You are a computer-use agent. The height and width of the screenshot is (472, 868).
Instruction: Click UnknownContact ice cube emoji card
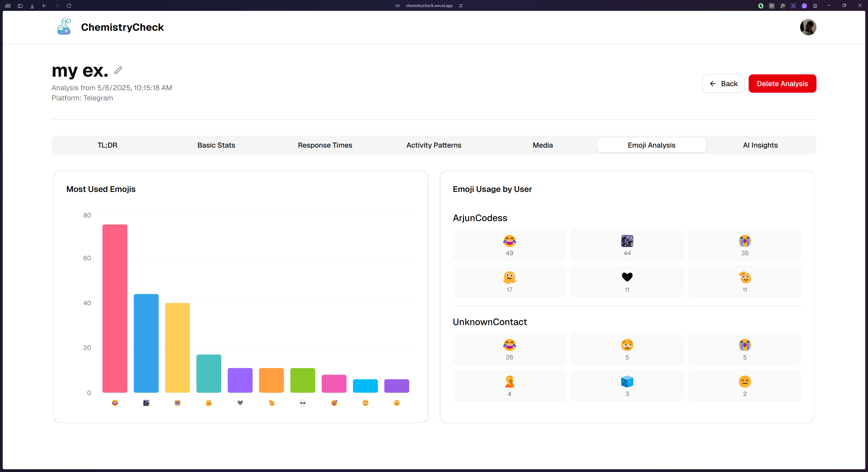[x=627, y=386]
